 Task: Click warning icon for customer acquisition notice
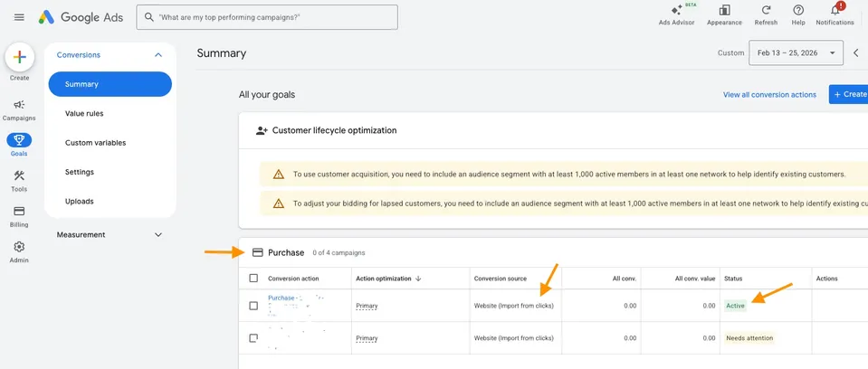tap(279, 175)
